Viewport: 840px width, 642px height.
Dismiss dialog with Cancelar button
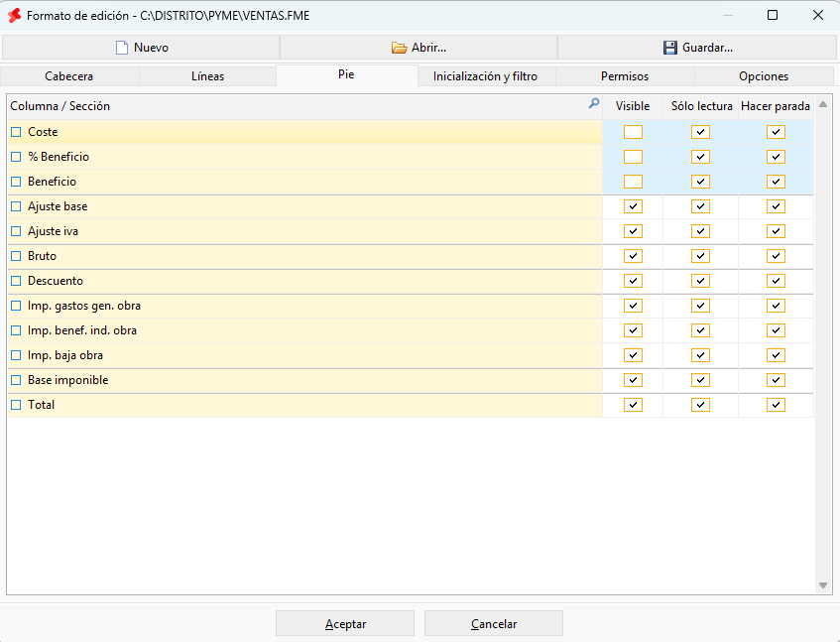[x=494, y=624]
